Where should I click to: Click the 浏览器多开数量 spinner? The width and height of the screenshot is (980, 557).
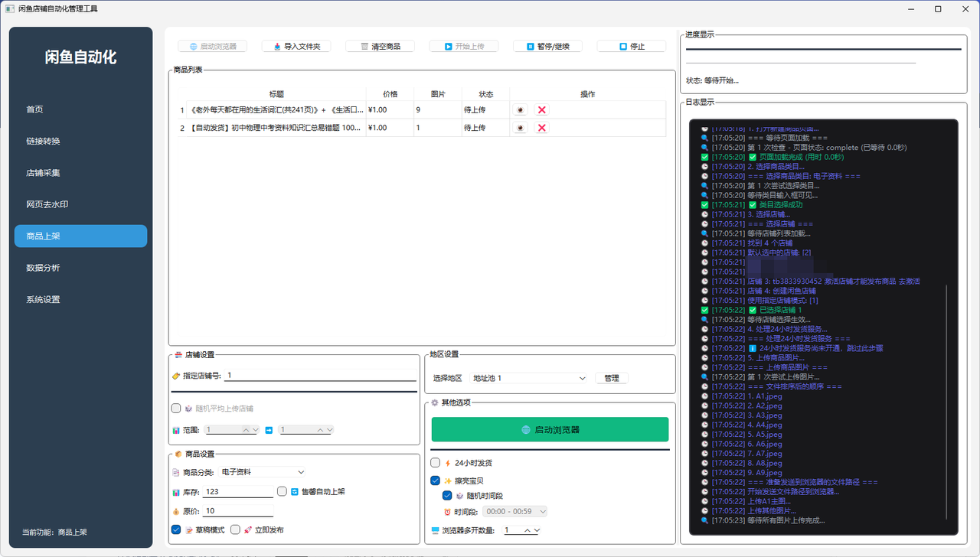(x=521, y=530)
